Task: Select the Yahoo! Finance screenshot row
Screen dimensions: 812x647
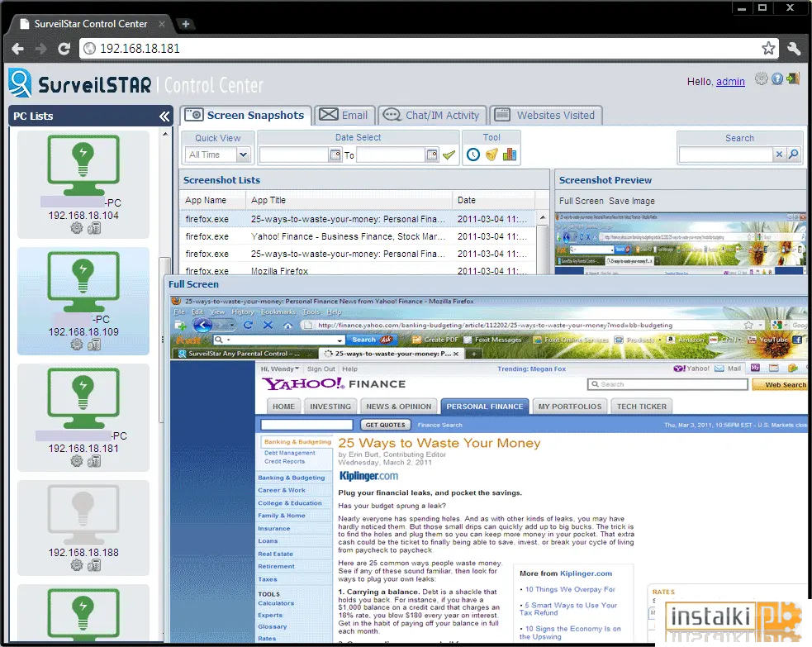Action: click(x=358, y=236)
